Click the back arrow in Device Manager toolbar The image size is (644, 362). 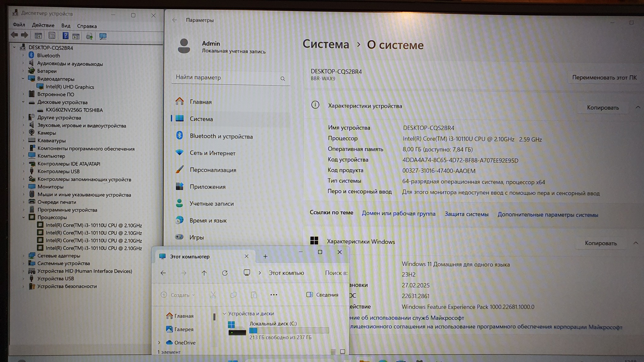click(14, 35)
